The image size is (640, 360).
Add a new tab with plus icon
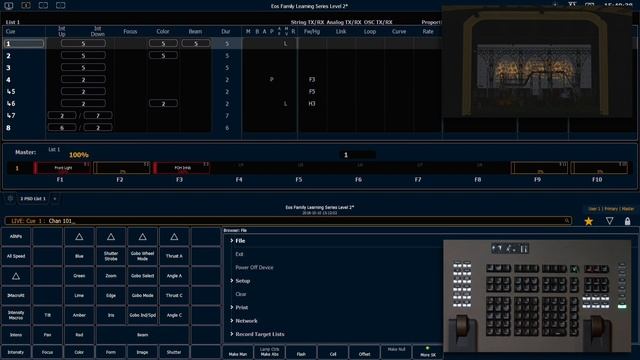point(55,199)
